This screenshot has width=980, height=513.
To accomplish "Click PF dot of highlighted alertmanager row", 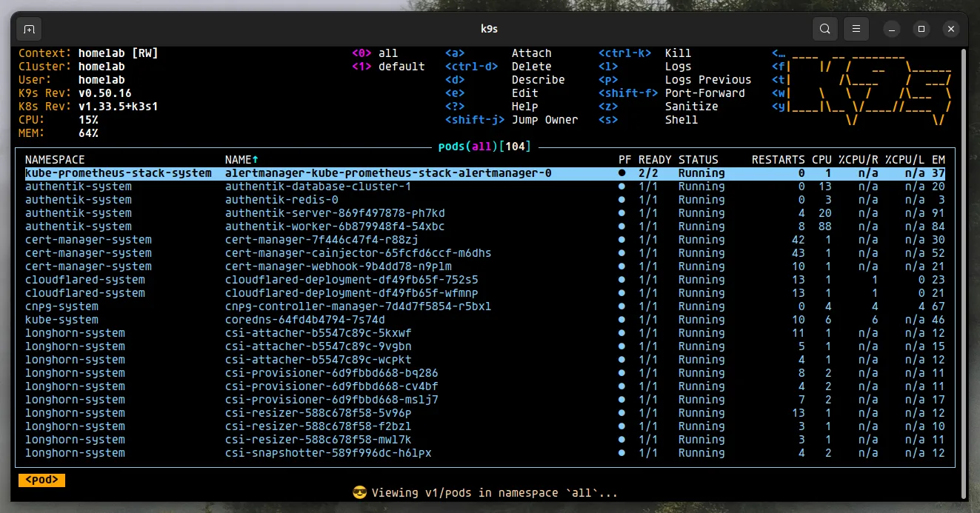I will (621, 173).
